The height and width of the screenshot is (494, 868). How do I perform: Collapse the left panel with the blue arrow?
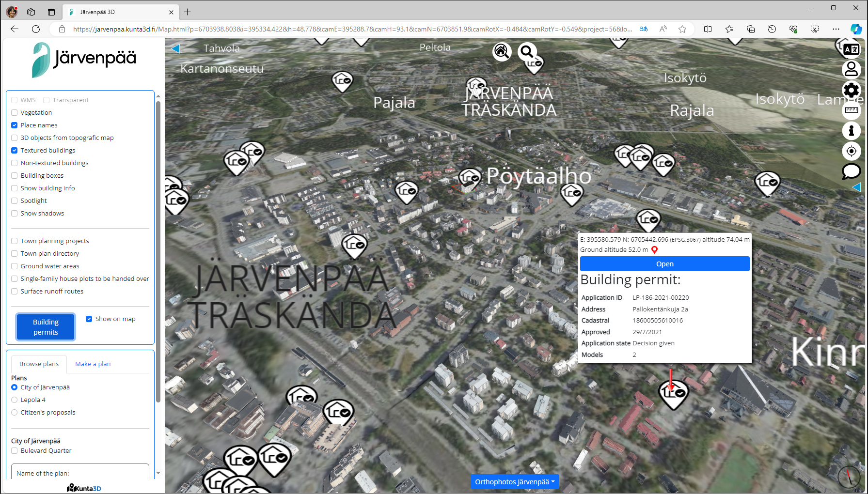(176, 48)
